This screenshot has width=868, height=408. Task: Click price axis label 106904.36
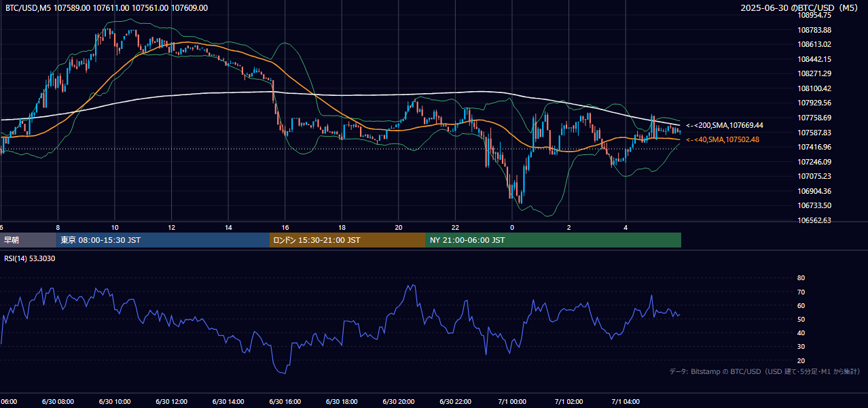pos(814,191)
